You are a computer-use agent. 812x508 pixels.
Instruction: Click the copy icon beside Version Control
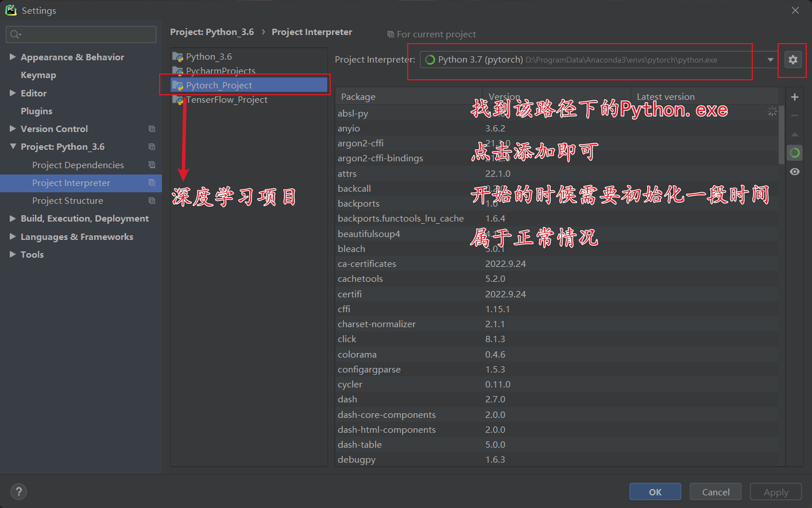click(x=152, y=129)
